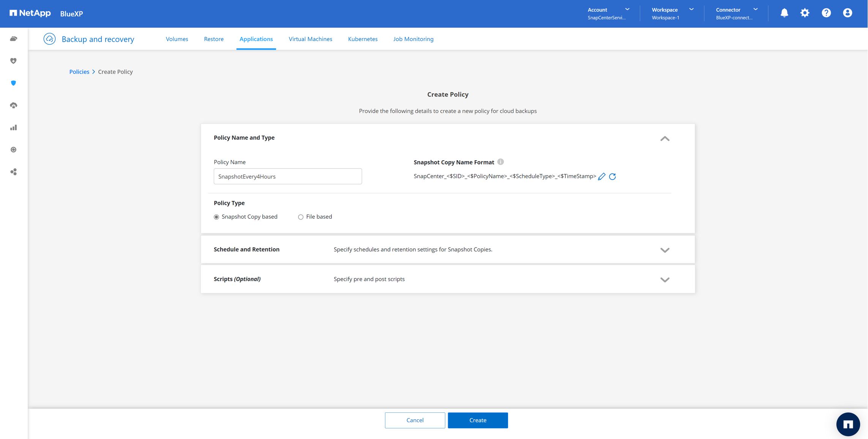Go to the Virtual Machines tab
The height and width of the screenshot is (439, 868).
coord(310,39)
